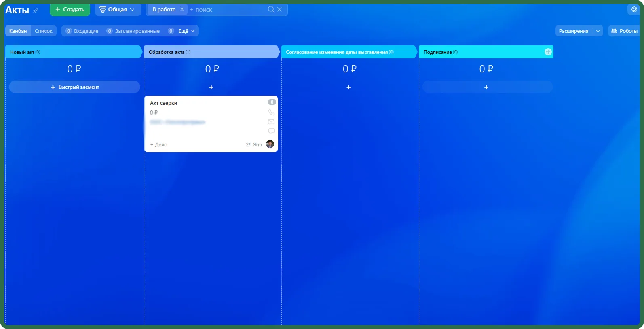Image resolution: width=644 pixels, height=329 pixels.
Task: Click the Новый акт stage header
Action: coord(73,52)
